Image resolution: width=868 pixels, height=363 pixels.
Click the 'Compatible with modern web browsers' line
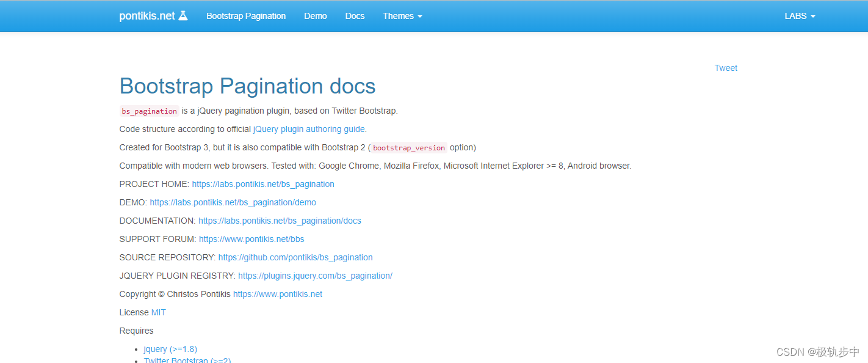(375, 166)
